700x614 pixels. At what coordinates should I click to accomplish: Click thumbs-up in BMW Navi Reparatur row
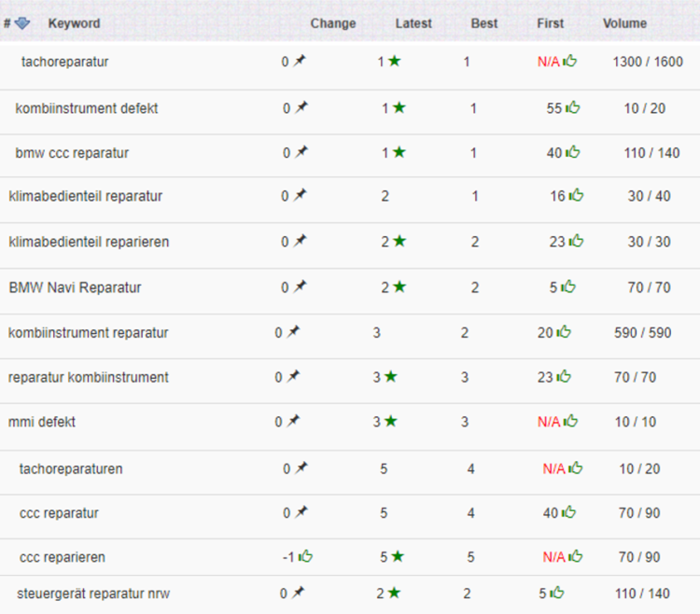[x=568, y=286]
